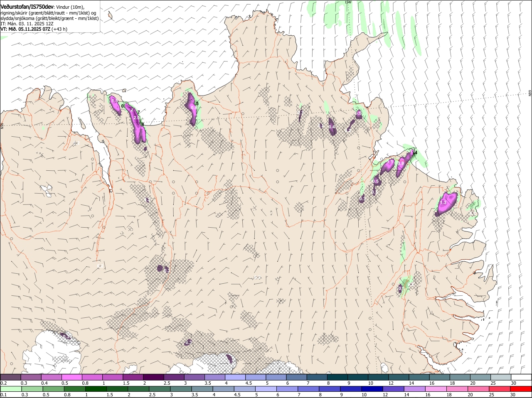
Task: Click the '0.2' label on the purple scale
Action: [3, 383]
